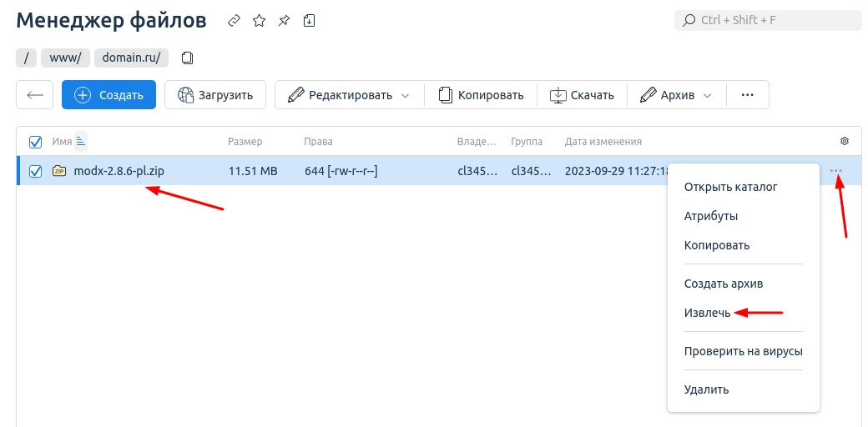
Task: Click the back arrow button
Action: click(35, 94)
